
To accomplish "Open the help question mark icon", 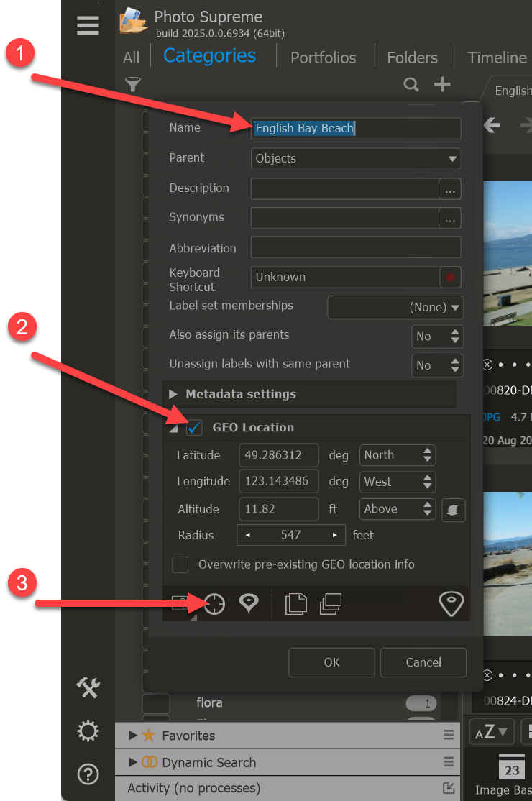I will point(88,774).
